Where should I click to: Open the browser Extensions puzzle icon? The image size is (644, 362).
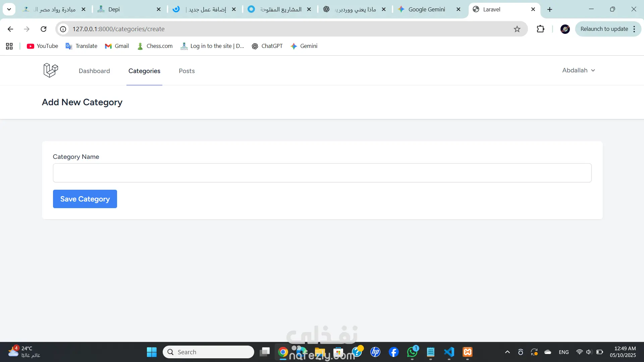point(540,29)
